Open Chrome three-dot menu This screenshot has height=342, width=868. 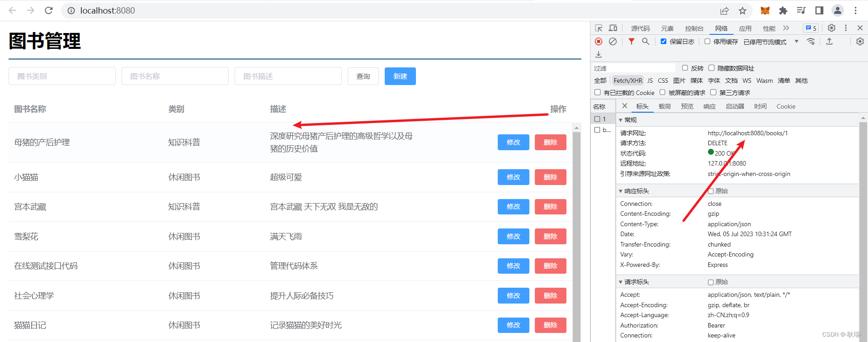point(855,10)
